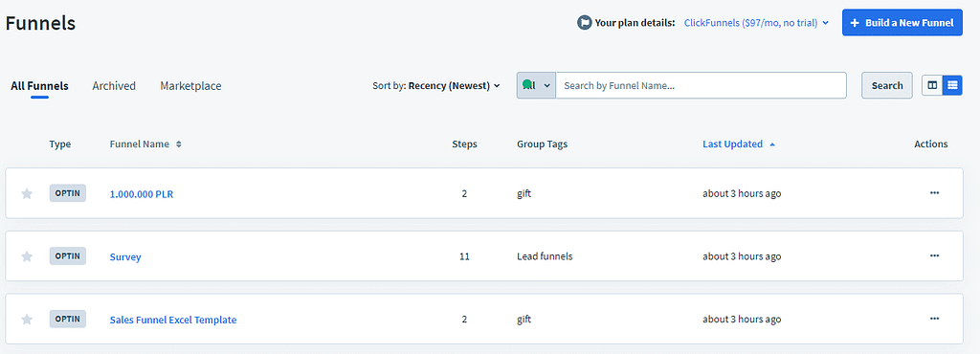Focus the Search by Funnel Name field

pyautogui.click(x=701, y=85)
